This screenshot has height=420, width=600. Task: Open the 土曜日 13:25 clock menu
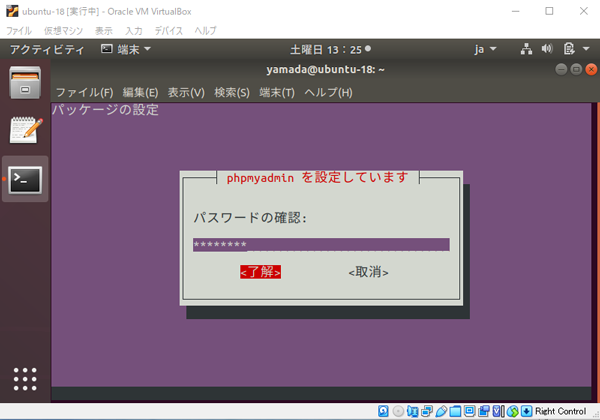(x=330, y=49)
